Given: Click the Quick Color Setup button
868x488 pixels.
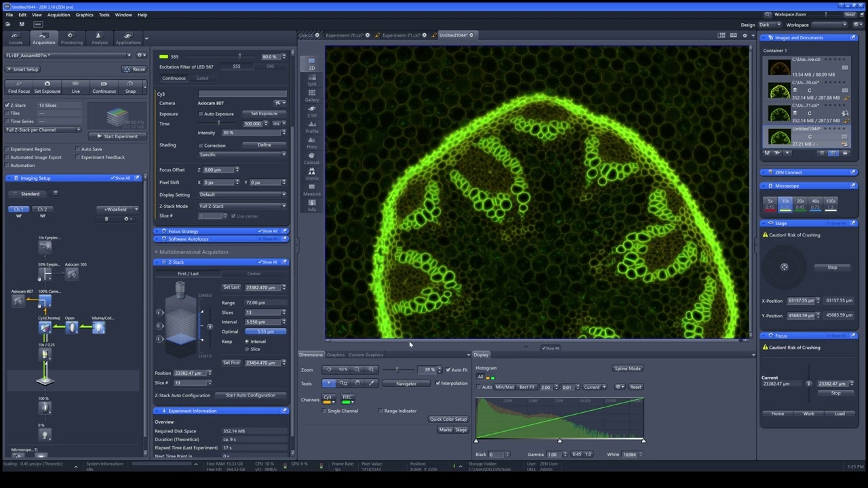Looking at the screenshot, I should (x=448, y=420).
